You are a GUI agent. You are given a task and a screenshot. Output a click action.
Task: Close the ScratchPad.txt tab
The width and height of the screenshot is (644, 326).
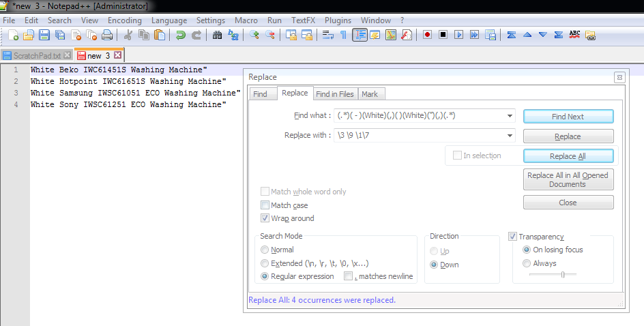click(68, 55)
